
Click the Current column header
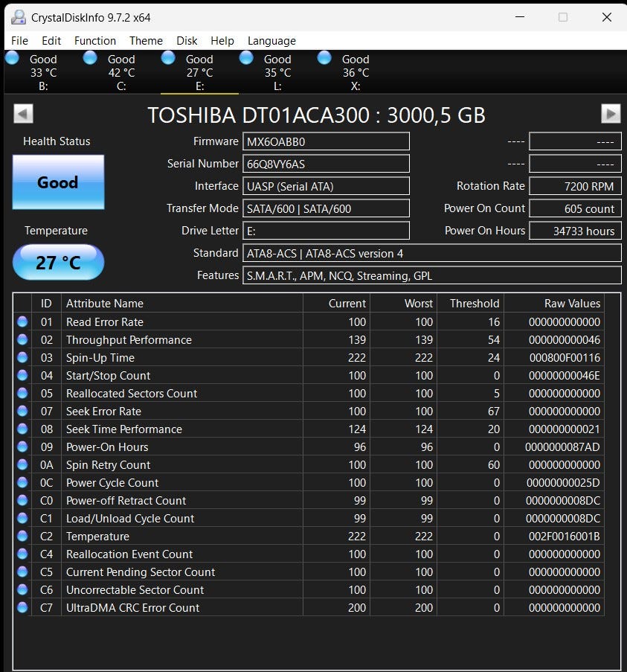[x=337, y=304]
